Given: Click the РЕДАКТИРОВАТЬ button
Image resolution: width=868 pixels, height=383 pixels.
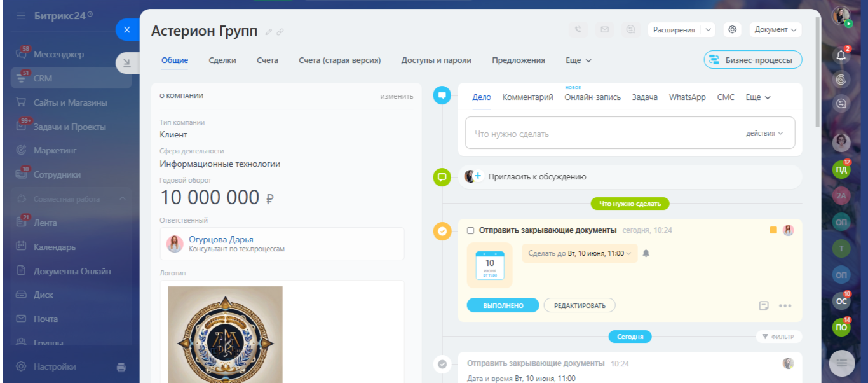Looking at the screenshot, I should pos(580,305).
